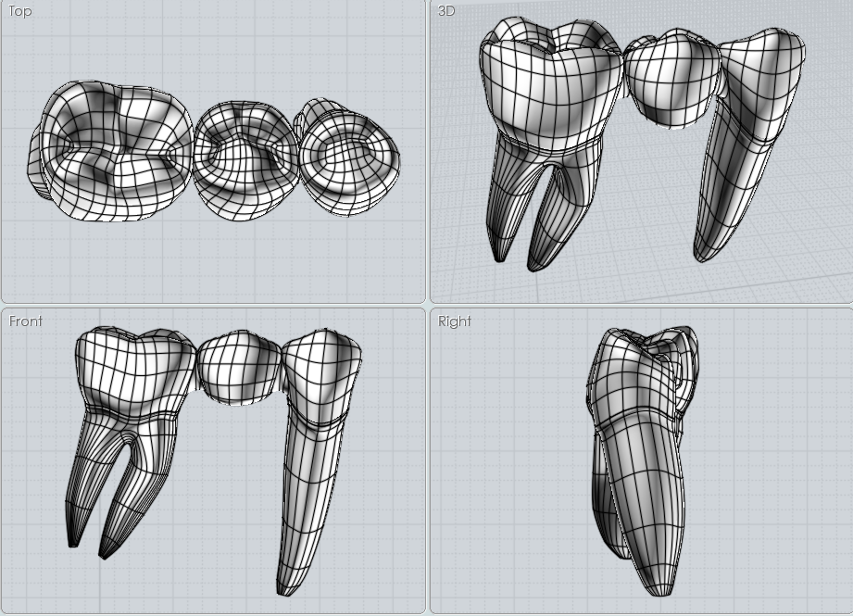Click the Right viewport label
The height and width of the screenshot is (616, 853).
coord(454,321)
